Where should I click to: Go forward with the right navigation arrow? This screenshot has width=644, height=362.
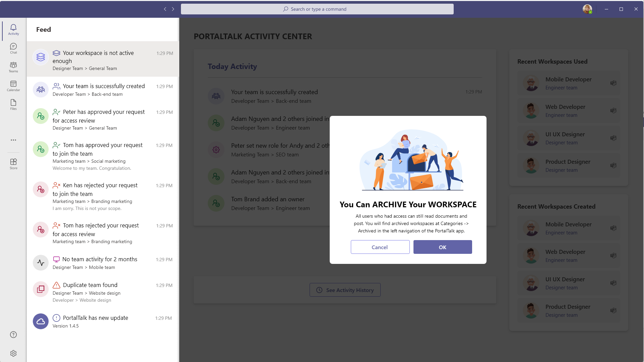[x=173, y=9]
